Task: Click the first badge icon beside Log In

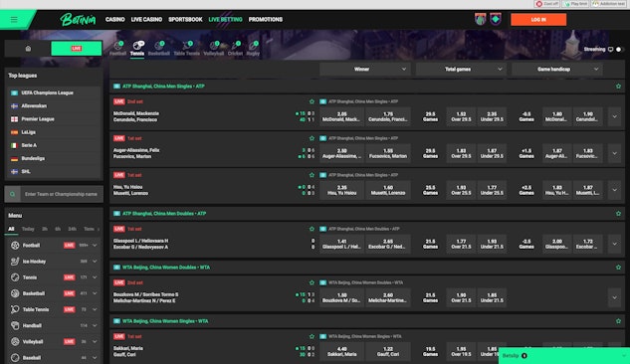Action: point(480,19)
